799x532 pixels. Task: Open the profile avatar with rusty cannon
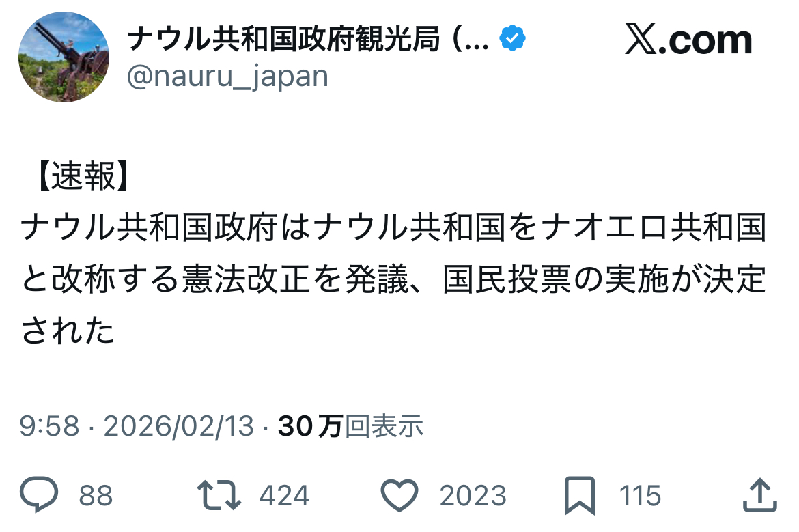[63, 57]
